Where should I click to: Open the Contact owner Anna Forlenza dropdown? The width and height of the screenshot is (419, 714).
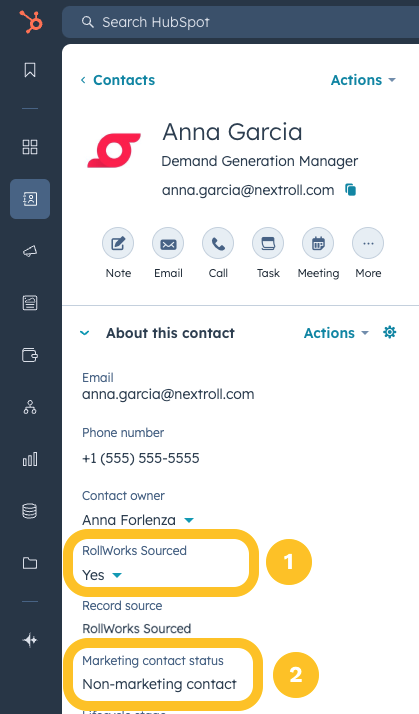pyautogui.click(x=138, y=520)
